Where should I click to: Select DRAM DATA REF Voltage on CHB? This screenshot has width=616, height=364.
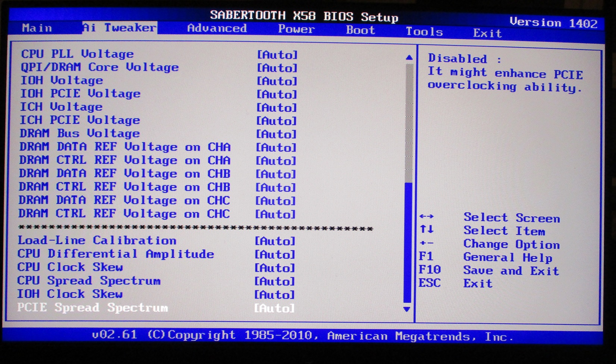click(x=125, y=174)
